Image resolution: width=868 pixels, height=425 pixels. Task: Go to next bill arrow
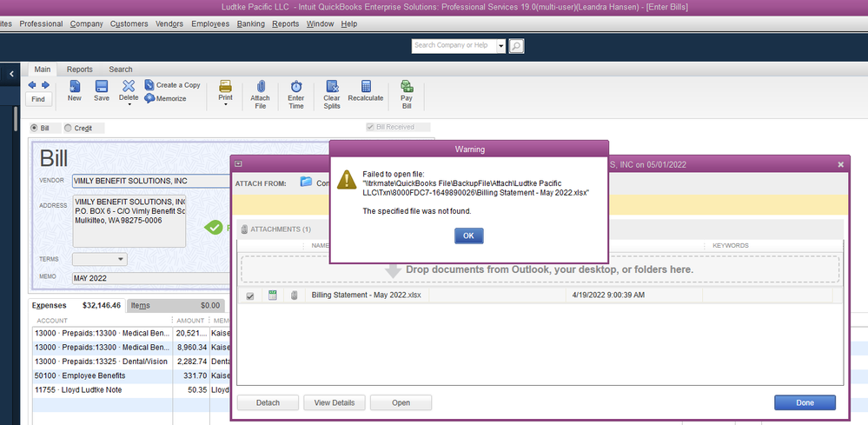[x=45, y=85]
